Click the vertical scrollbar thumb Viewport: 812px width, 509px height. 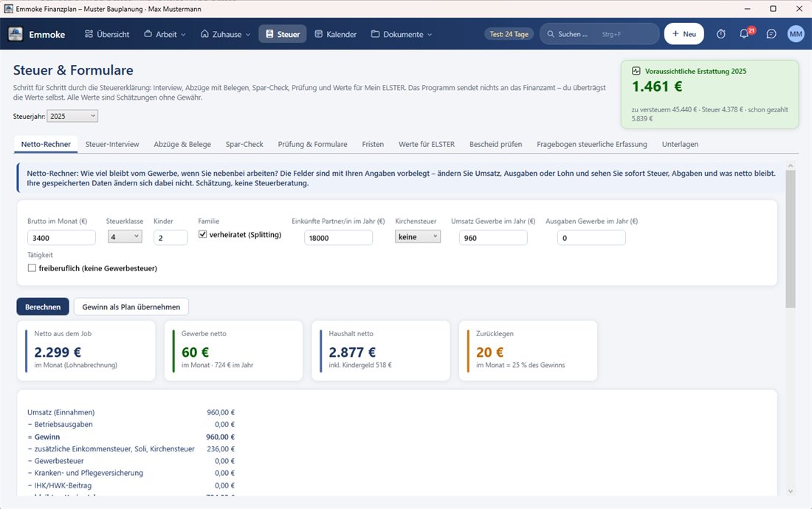791,239
